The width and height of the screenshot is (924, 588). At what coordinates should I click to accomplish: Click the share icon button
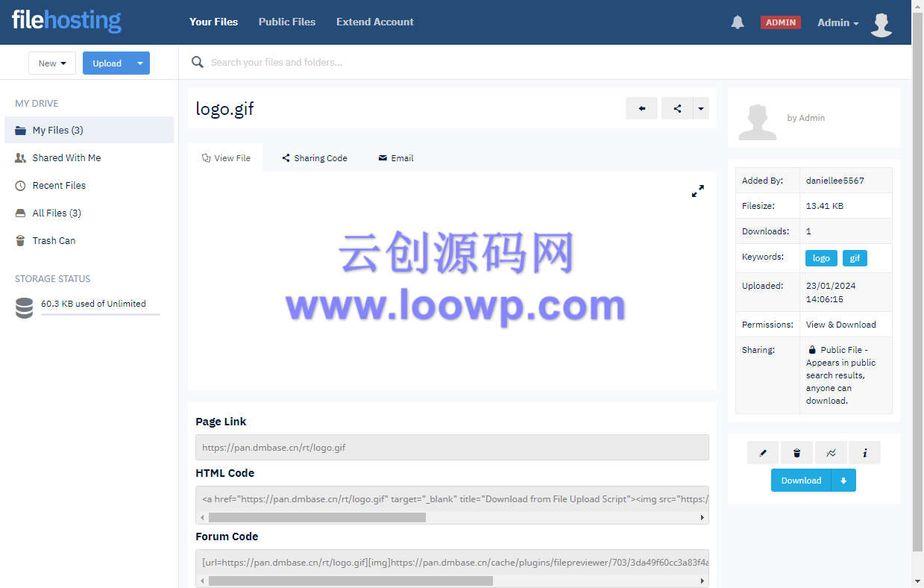tap(677, 108)
